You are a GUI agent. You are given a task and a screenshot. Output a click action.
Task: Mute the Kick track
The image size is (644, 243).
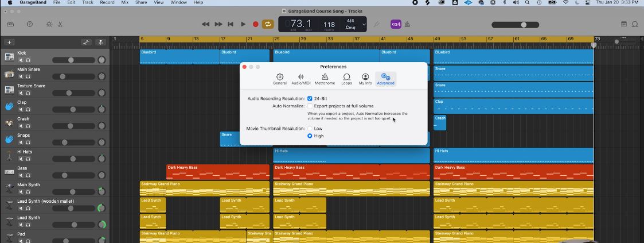coord(21,60)
